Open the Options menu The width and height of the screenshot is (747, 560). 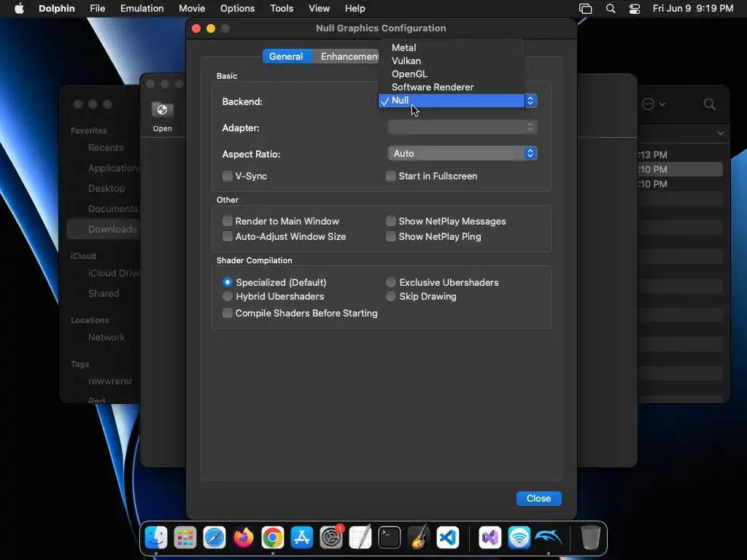(x=237, y=9)
